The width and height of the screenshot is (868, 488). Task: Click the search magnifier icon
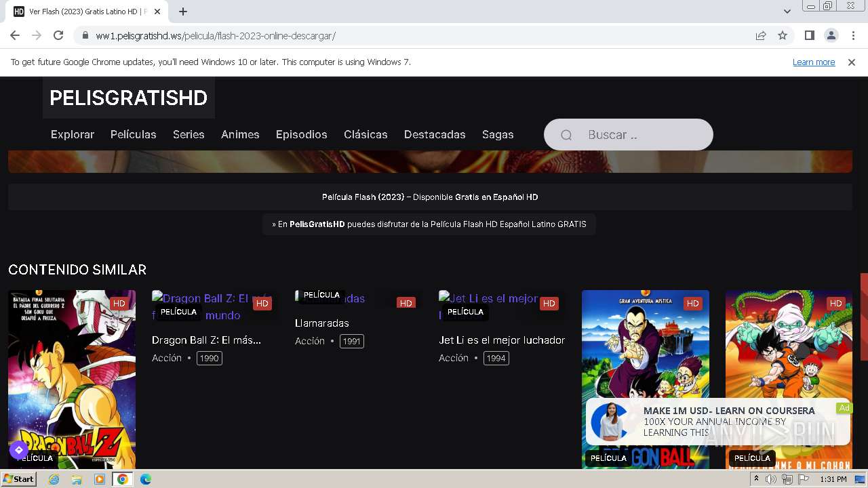(566, 135)
